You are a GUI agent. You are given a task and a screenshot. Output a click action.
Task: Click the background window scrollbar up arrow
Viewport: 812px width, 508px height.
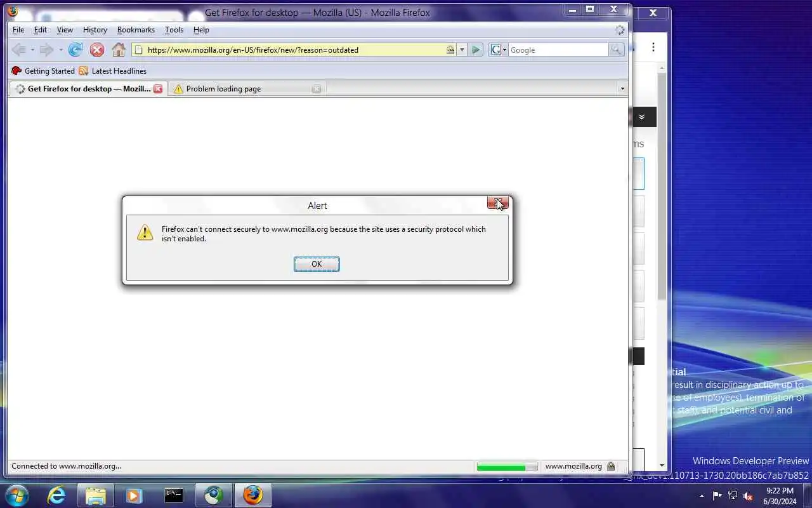pos(662,68)
